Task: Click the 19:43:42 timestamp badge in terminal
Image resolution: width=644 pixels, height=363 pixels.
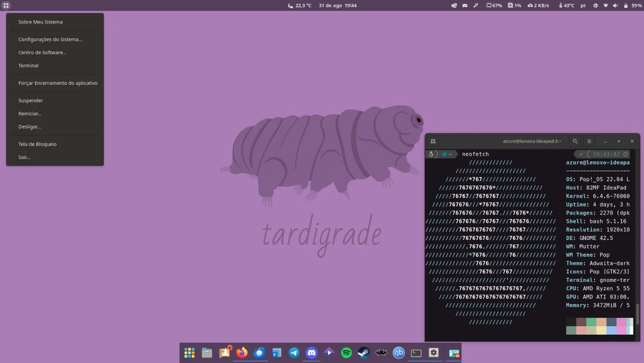Action: (x=605, y=153)
